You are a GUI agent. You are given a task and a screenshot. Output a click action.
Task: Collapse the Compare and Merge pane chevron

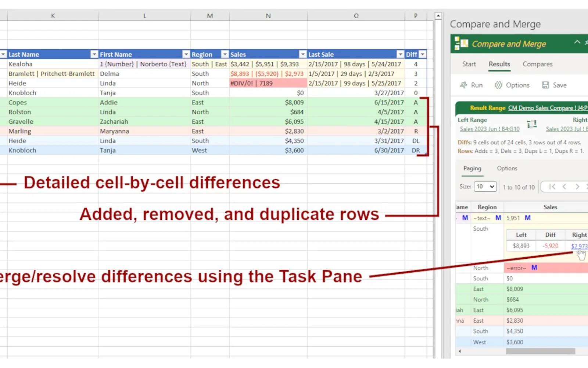pos(577,42)
